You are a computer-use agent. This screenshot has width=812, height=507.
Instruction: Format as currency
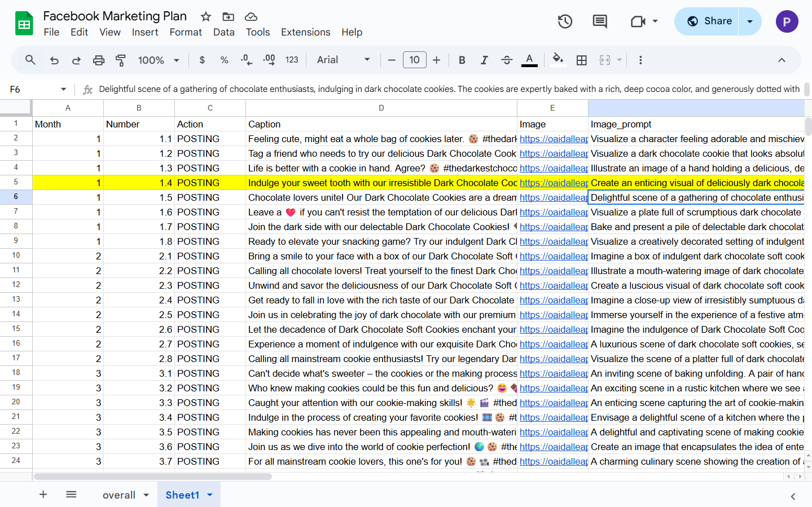202,60
